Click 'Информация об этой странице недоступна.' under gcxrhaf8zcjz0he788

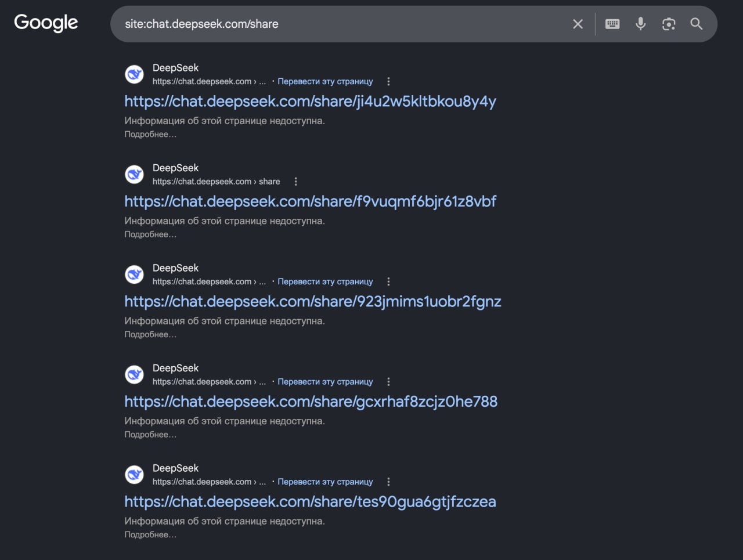click(225, 421)
